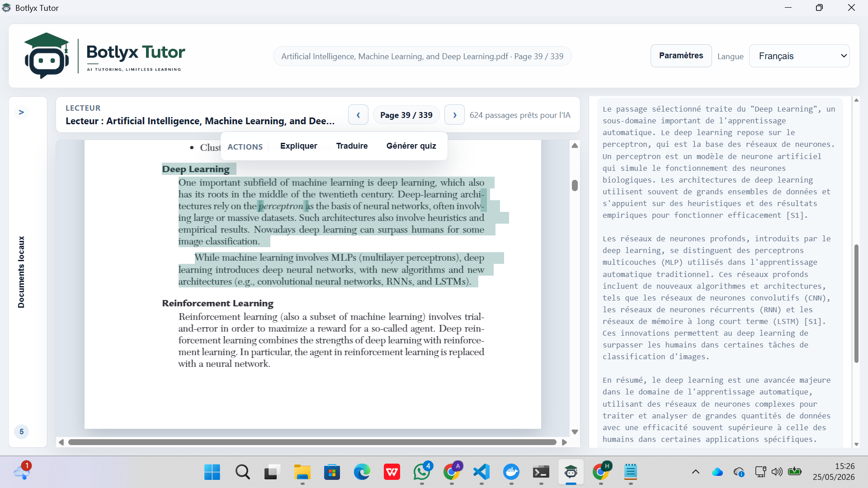Click the explanation panel scroll down arrow
The height and width of the screenshot is (488, 868).
coord(856,444)
